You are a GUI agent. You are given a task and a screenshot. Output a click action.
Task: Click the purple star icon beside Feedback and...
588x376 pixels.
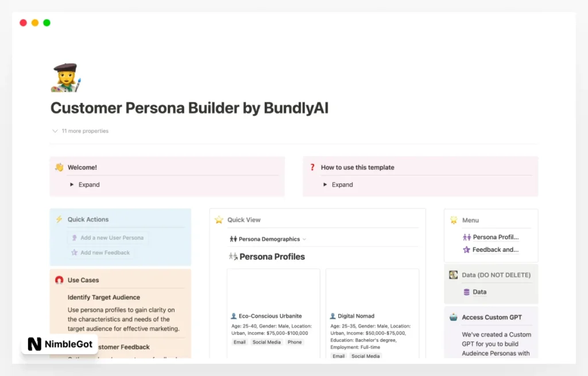[467, 249]
